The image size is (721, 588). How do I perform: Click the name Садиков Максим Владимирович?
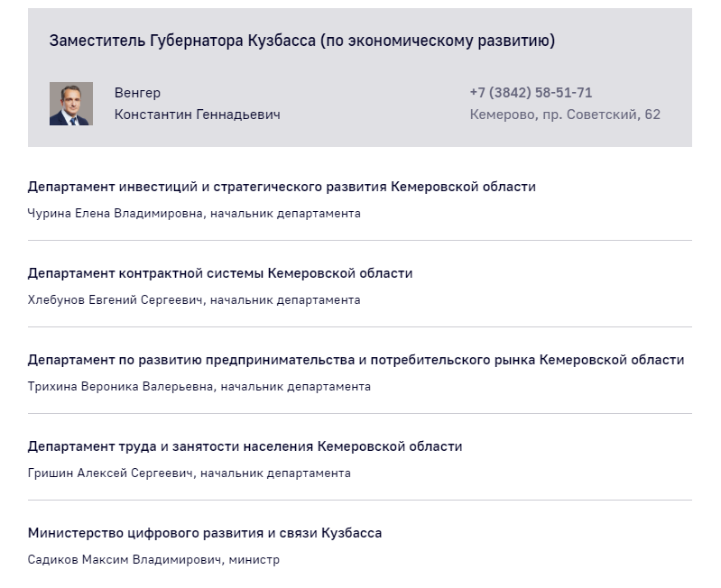click(x=124, y=560)
